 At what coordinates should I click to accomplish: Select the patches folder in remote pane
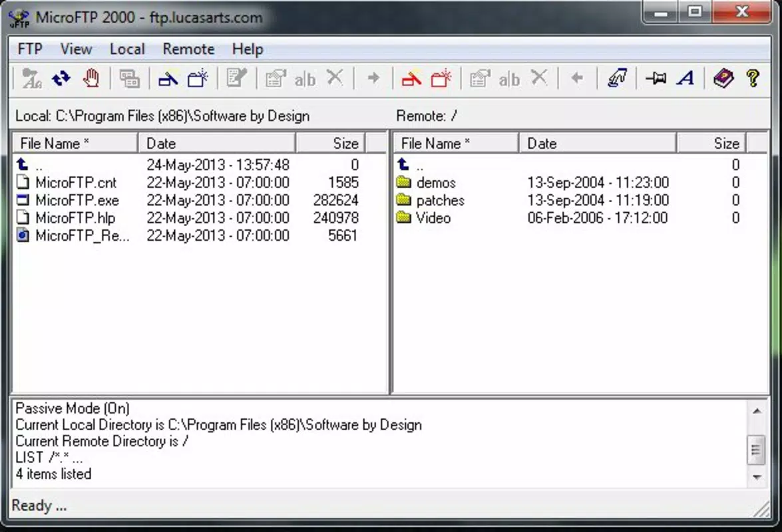569,200
